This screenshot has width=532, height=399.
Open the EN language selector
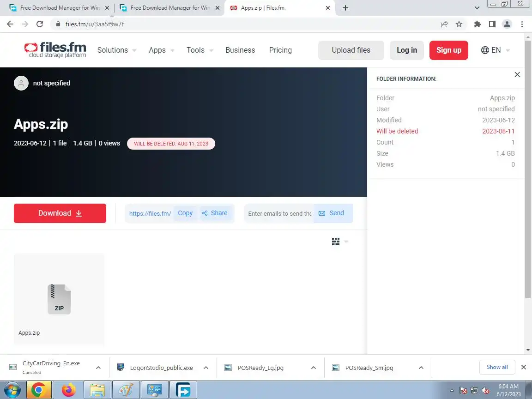[x=496, y=50]
